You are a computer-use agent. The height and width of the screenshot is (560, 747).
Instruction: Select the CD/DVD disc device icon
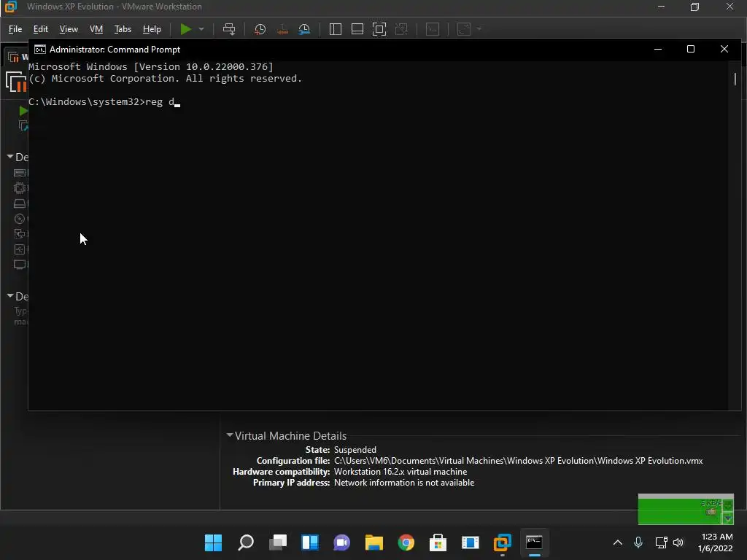pyautogui.click(x=20, y=219)
